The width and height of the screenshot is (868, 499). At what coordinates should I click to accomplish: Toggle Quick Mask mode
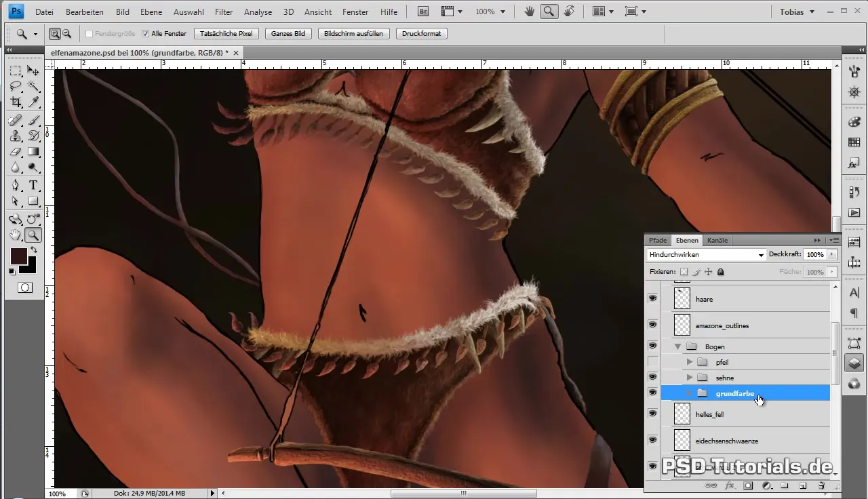tap(24, 287)
